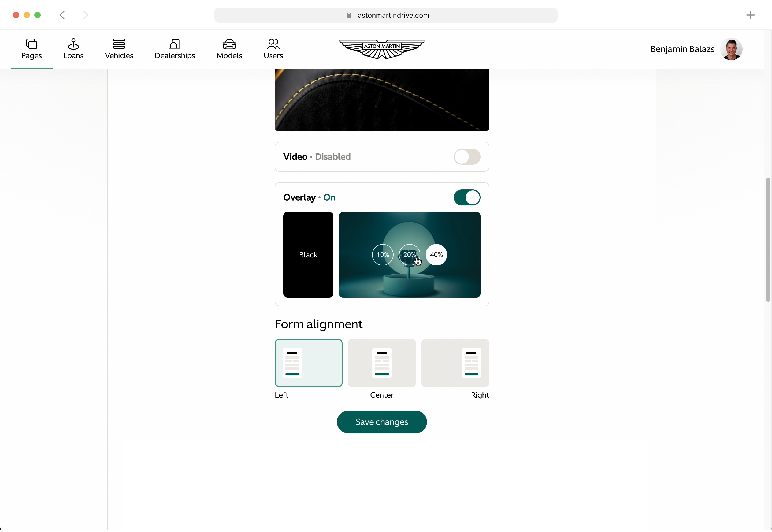Enable the Video toggle
772x532 pixels.
pyautogui.click(x=466, y=157)
